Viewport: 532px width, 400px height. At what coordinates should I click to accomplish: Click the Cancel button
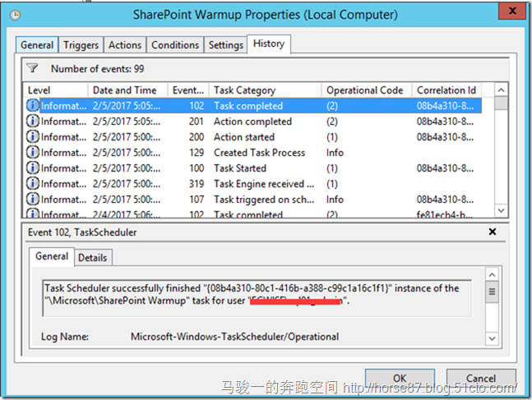(x=481, y=378)
